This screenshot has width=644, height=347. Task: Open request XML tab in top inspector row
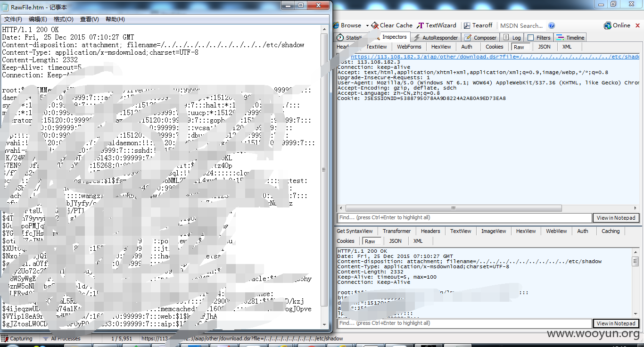pyautogui.click(x=567, y=47)
